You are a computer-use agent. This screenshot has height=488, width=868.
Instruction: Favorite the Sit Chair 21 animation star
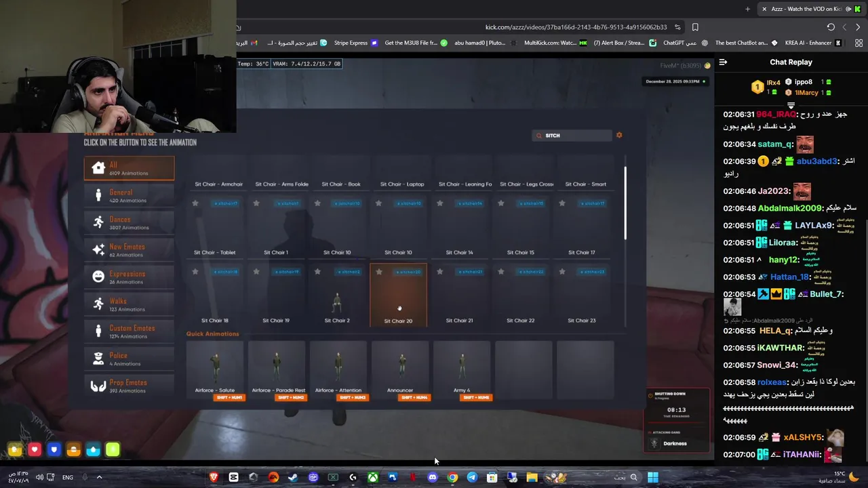point(440,272)
